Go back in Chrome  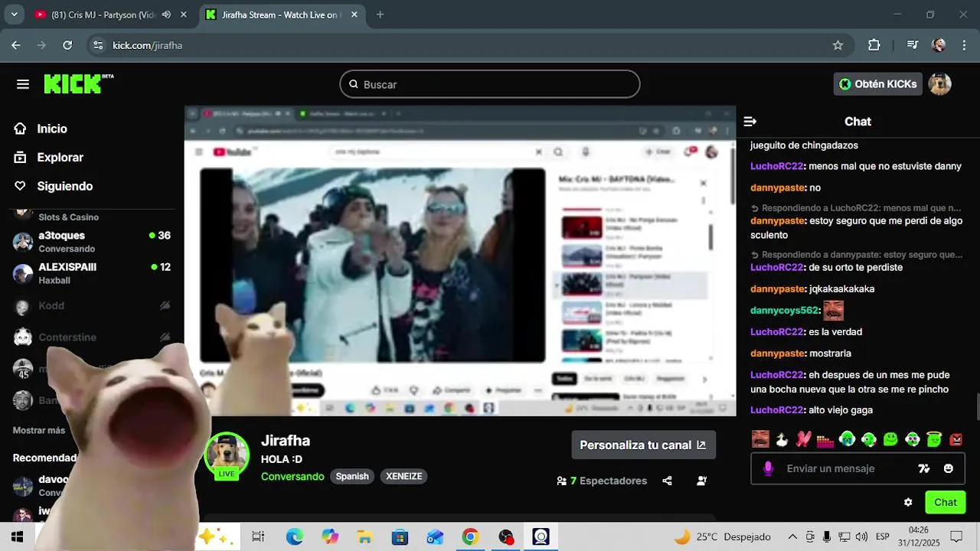(16, 45)
